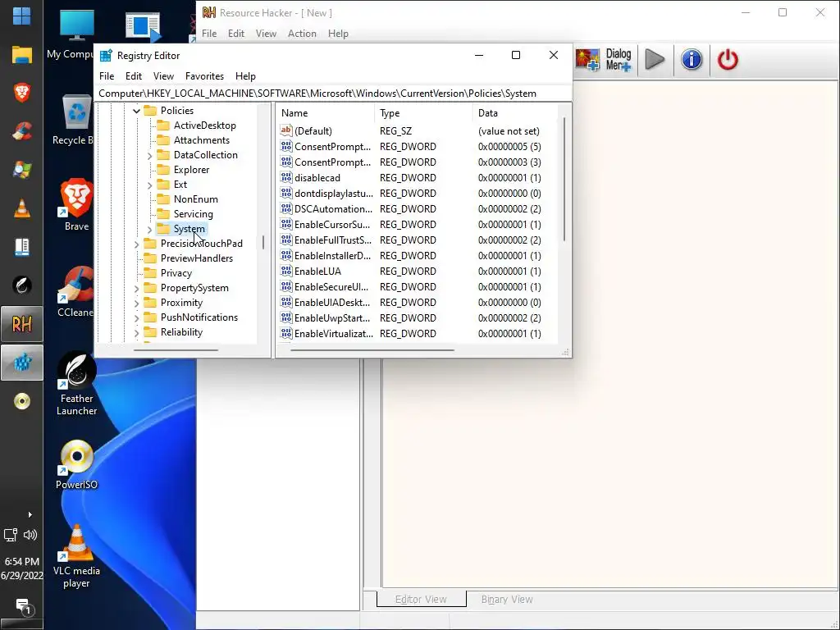Open the Favorites menu

(204, 76)
